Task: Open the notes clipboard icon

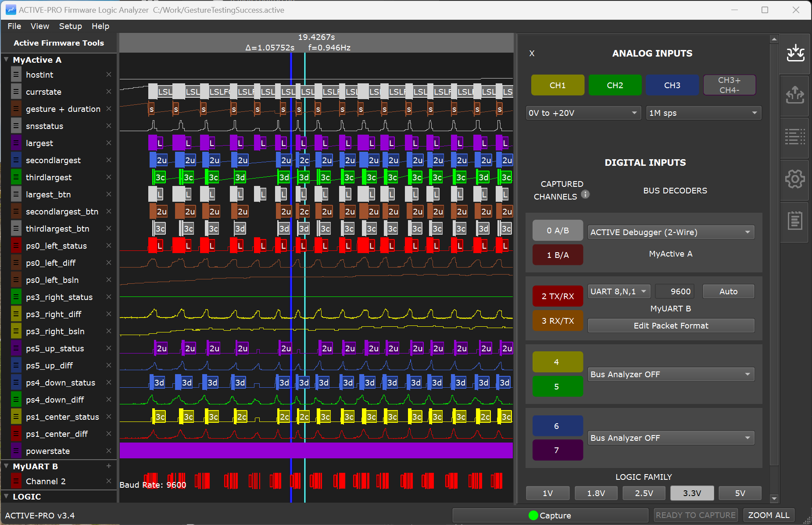Action: (x=795, y=221)
